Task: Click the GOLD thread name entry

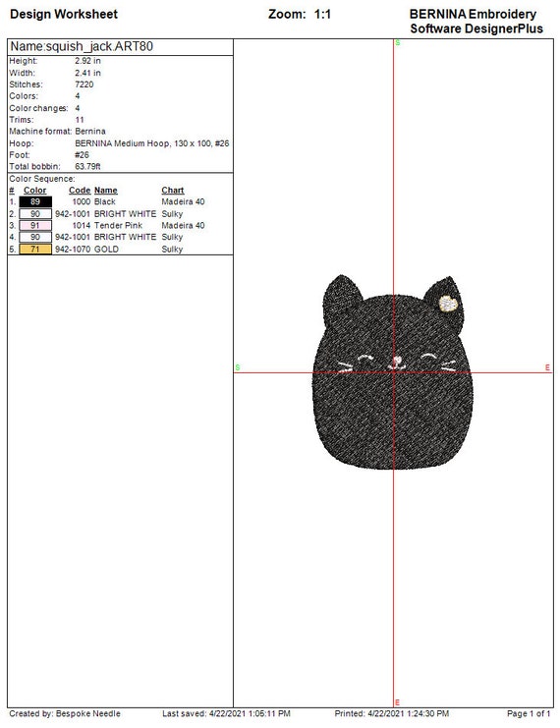Action: pos(106,250)
